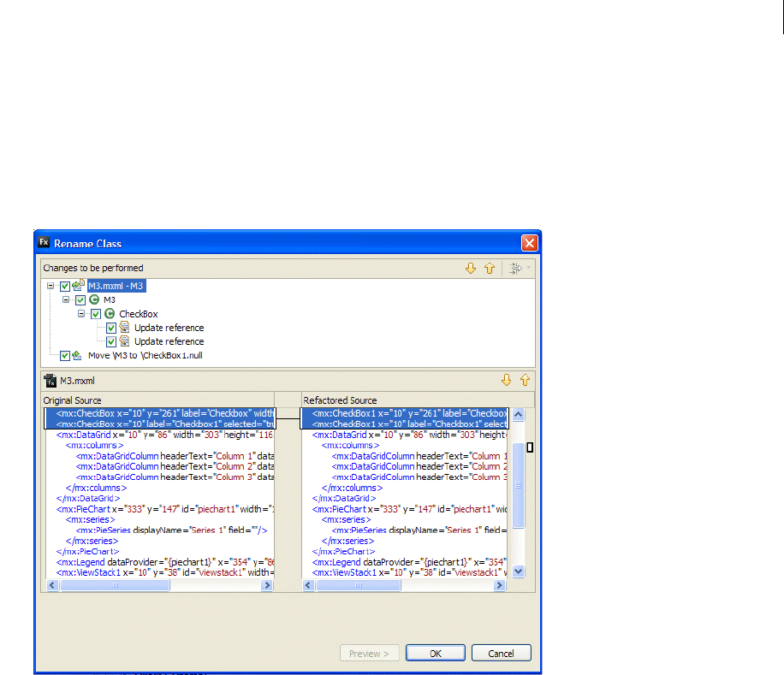Viewport: 784px width, 675px height.
Task: Collapse the M3.mxml - M3 tree node
Action: pyautogui.click(x=50, y=286)
